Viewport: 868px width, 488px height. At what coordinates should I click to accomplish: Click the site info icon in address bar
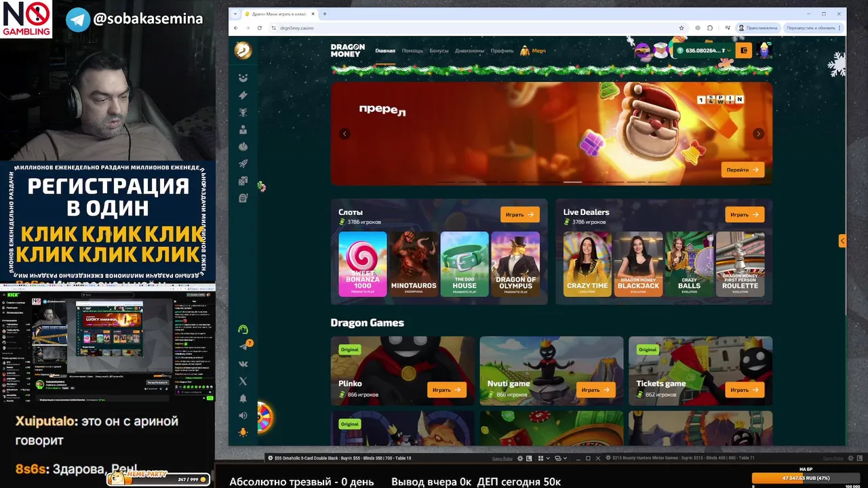click(273, 28)
